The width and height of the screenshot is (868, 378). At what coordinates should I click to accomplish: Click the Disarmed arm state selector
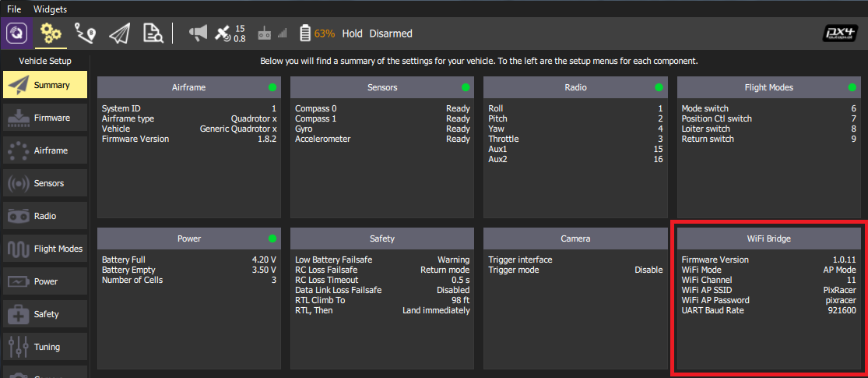coord(391,34)
